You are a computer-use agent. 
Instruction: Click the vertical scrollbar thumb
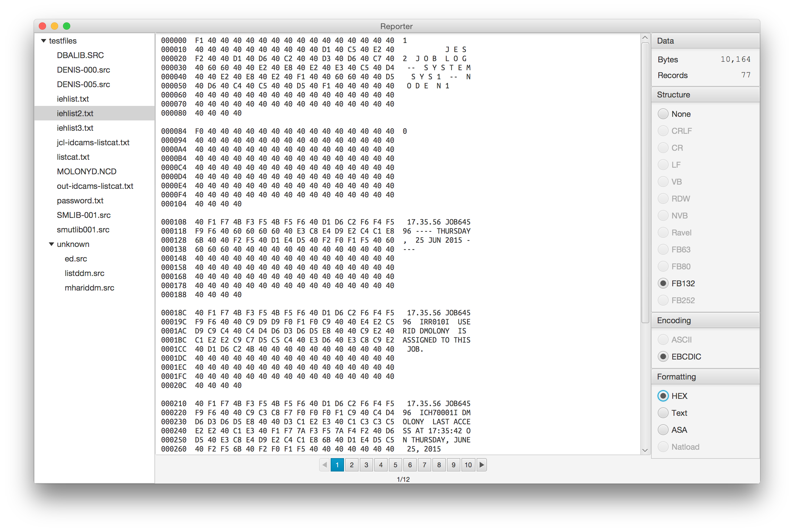[x=645, y=183]
